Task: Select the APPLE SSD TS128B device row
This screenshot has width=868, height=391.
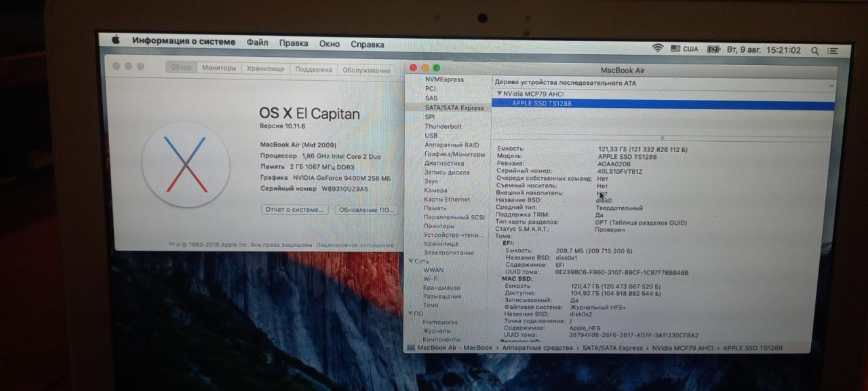Action: pos(542,103)
